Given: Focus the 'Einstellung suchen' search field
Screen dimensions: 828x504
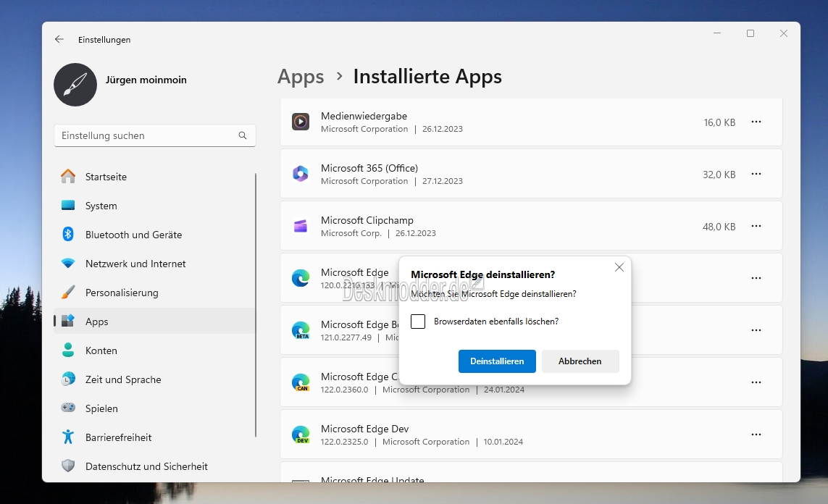Looking at the screenshot, I should [155, 135].
